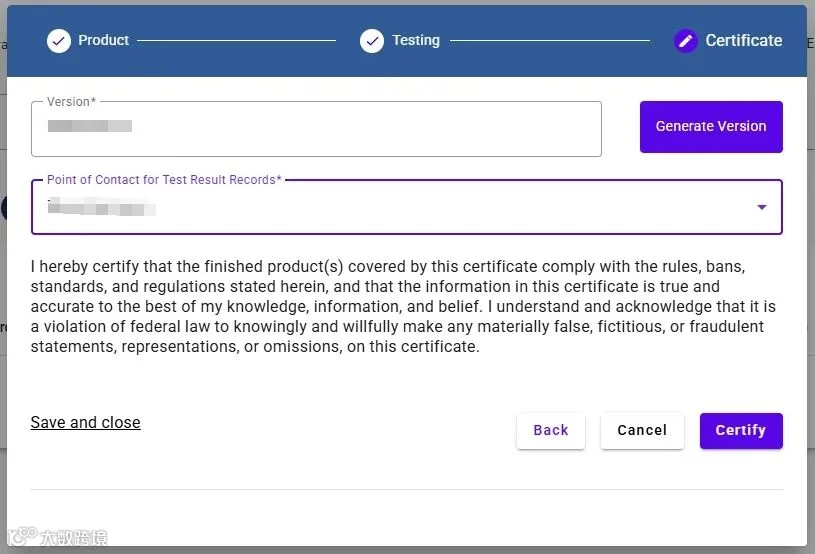Cancel the certificate dialog
This screenshot has height=554, width=815.
(x=642, y=430)
